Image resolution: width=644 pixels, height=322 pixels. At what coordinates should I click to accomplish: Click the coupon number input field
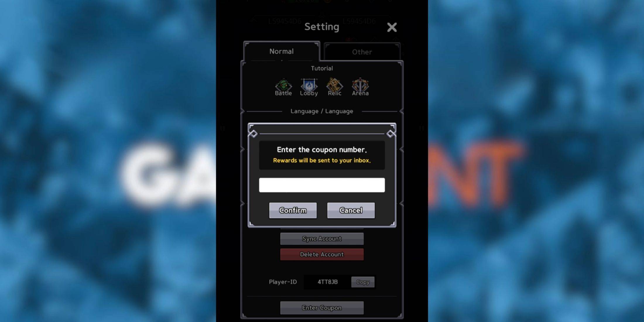(322, 185)
